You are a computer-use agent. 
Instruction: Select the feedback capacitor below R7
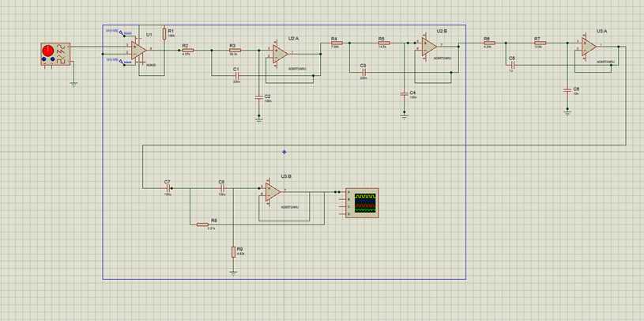[x=512, y=65]
